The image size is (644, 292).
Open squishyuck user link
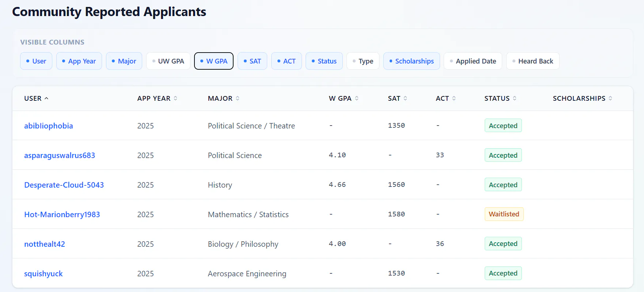point(43,274)
